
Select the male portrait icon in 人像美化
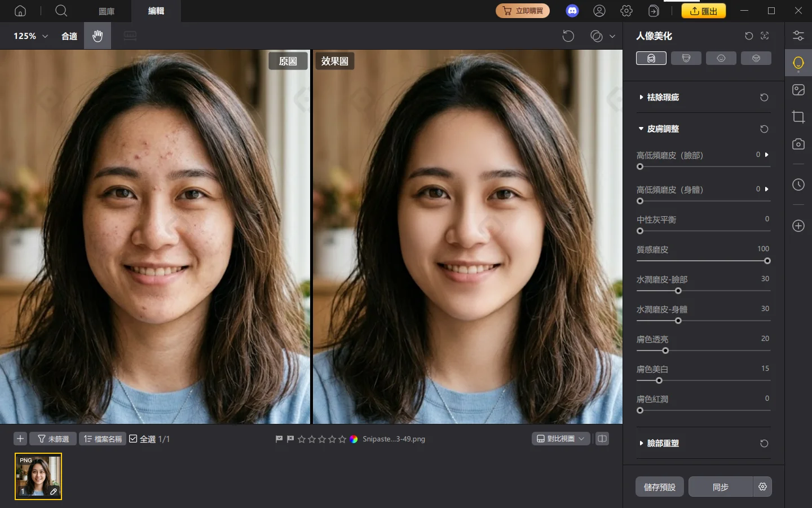pos(686,58)
